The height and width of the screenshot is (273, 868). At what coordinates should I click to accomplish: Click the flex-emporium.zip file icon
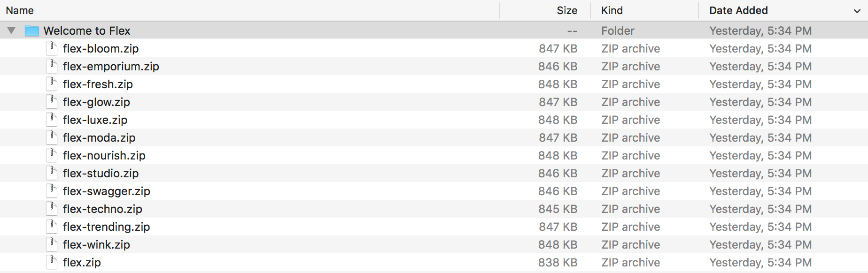click(52, 66)
